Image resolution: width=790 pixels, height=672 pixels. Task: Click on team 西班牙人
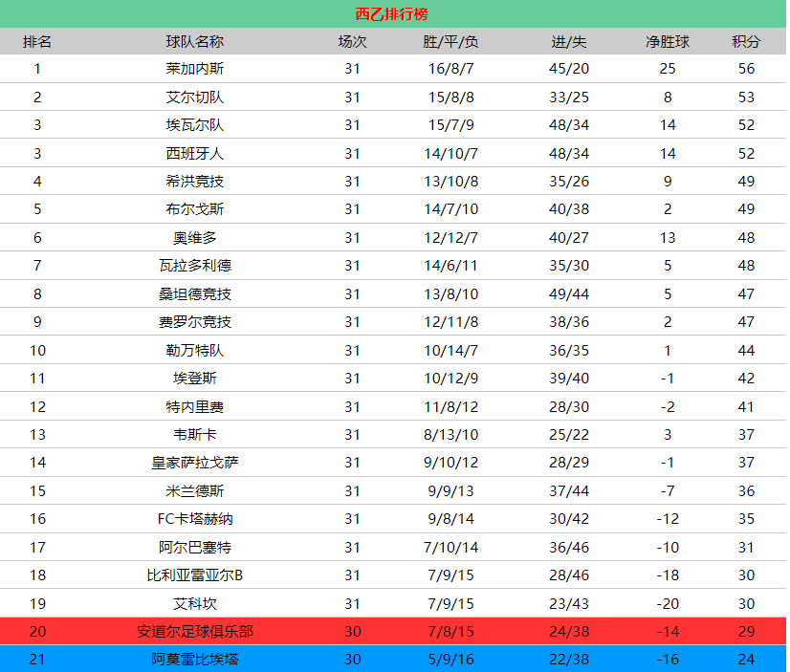pyautogui.click(x=194, y=153)
